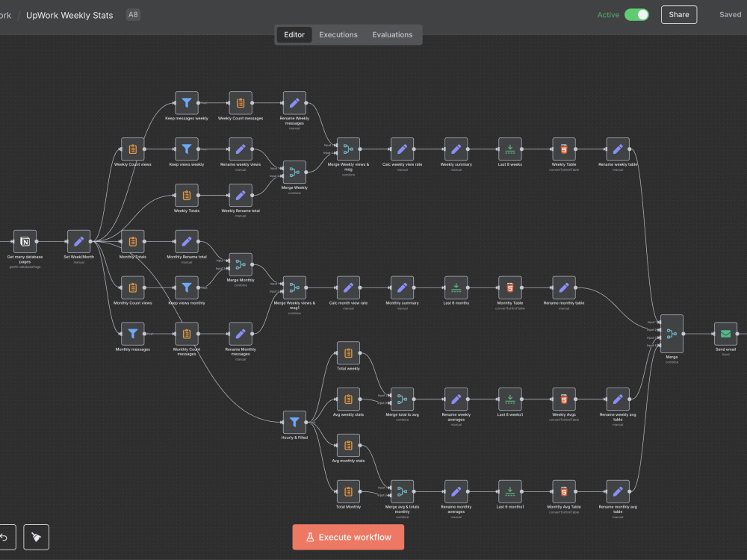The height and width of the screenshot is (560, 747).
Task: Click the Keep views weekly filter node
Action: click(x=186, y=149)
